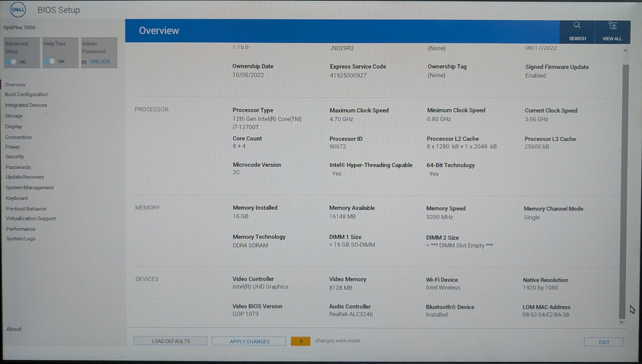Open Virtualization Support section
642x364 pixels.
click(31, 218)
